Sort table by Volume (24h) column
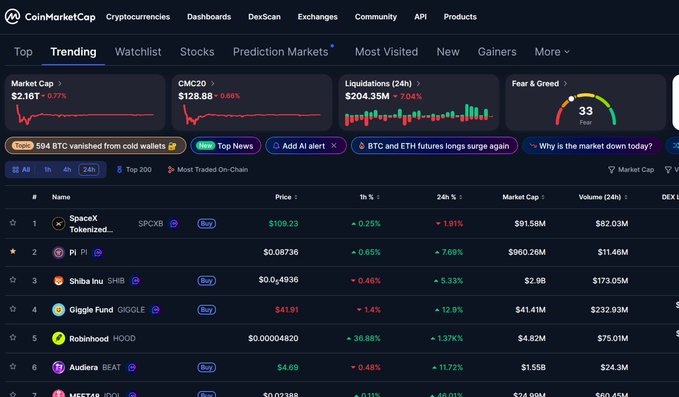The width and height of the screenshot is (679, 397). tap(603, 197)
